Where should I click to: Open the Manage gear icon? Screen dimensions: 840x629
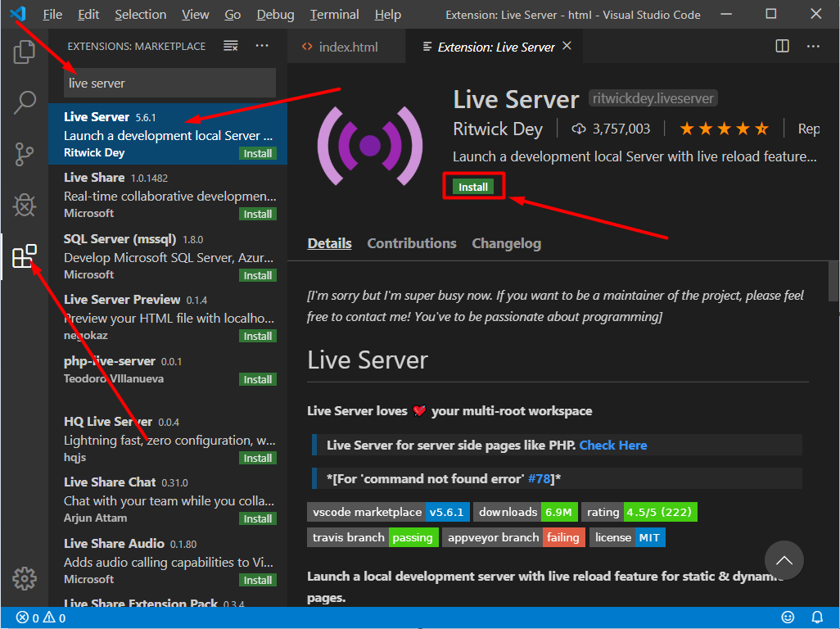(24, 578)
